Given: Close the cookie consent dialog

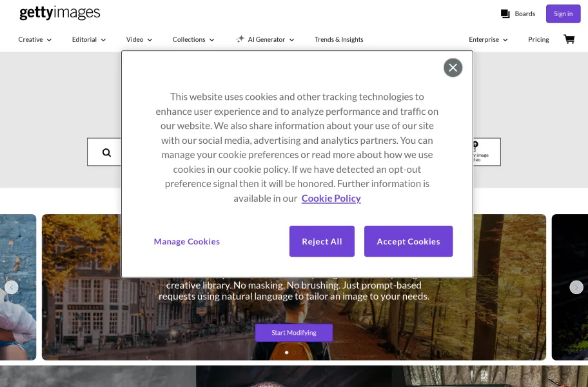Looking at the screenshot, I should coord(453,68).
